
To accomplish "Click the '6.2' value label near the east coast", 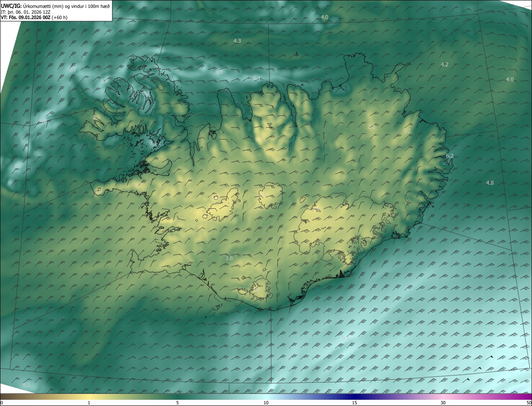I will [450, 156].
